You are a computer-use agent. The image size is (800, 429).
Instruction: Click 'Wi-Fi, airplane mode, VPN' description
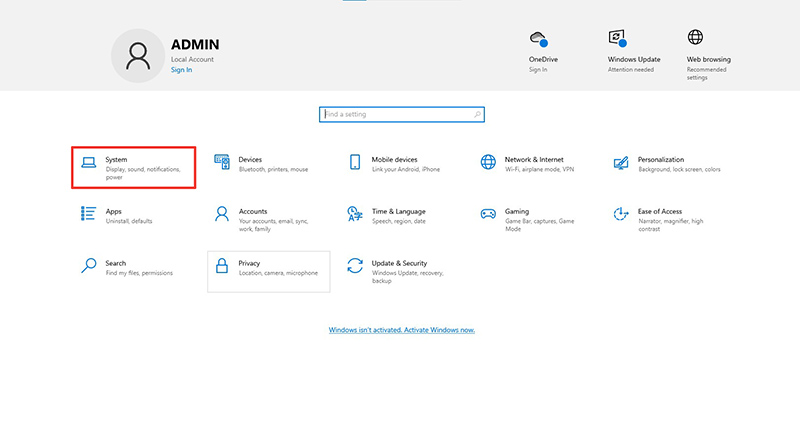tap(540, 169)
